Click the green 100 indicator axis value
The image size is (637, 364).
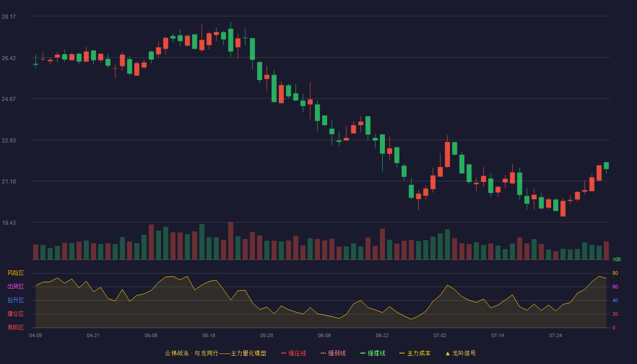[617, 260]
